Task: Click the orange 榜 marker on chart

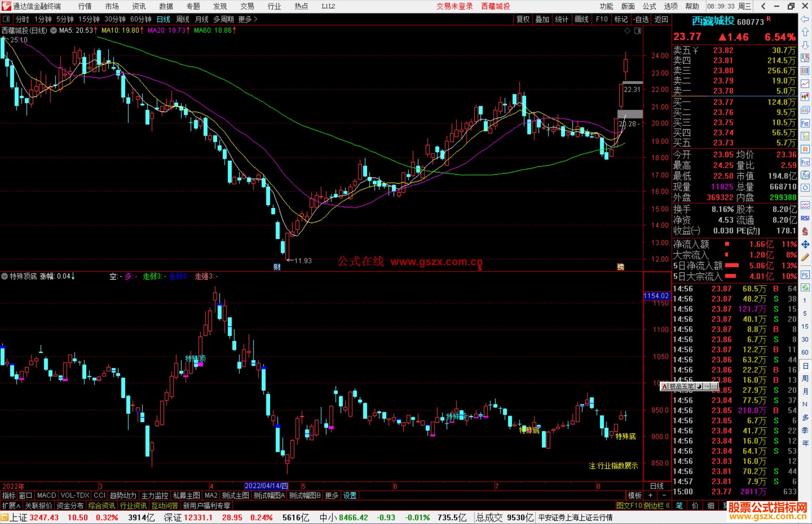Action: [621, 267]
